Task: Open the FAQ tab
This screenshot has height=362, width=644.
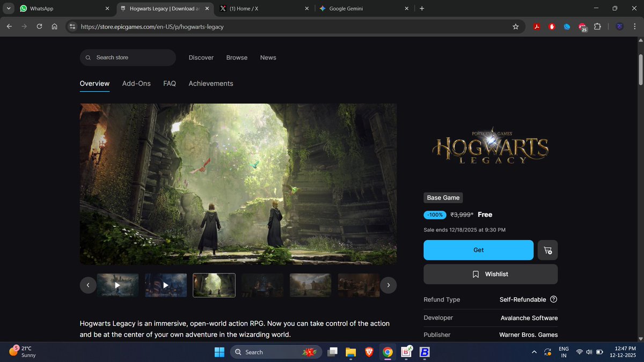Action: (x=170, y=84)
